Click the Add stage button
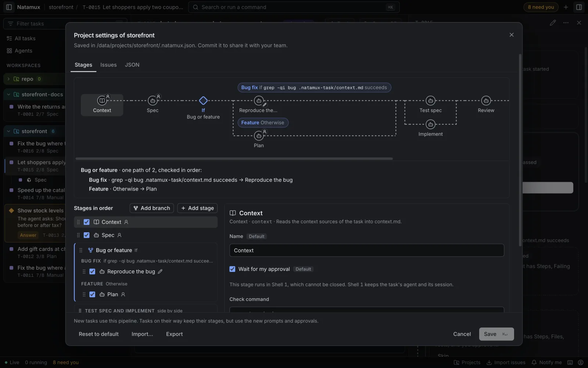The height and width of the screenshot is (368, 588). point(197,208)
